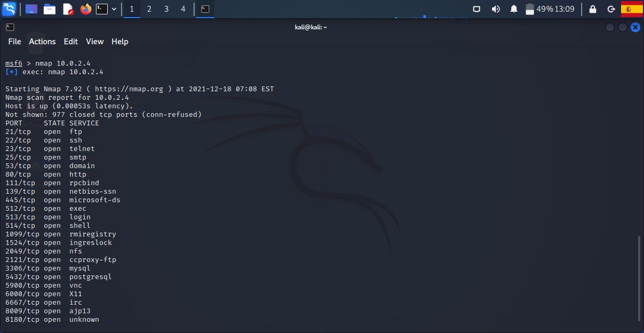Click the 21/tcp ftp row
Image resolution: width=644 pixels, height=333 pixels.
(x=44, y=132)
